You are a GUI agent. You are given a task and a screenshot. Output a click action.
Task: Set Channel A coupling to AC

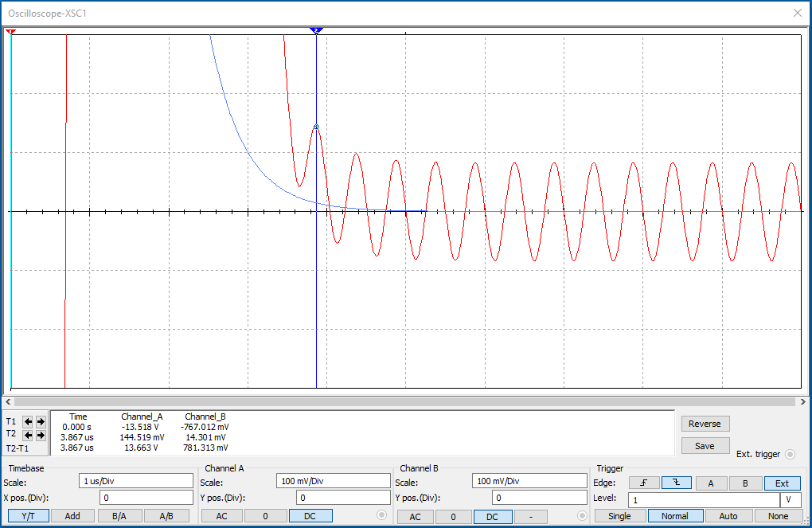pyautogui.click(x=221, y=516)
